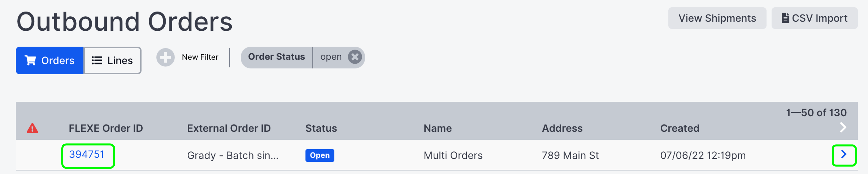Click the View Shipments button

click(x=717, y=18)
